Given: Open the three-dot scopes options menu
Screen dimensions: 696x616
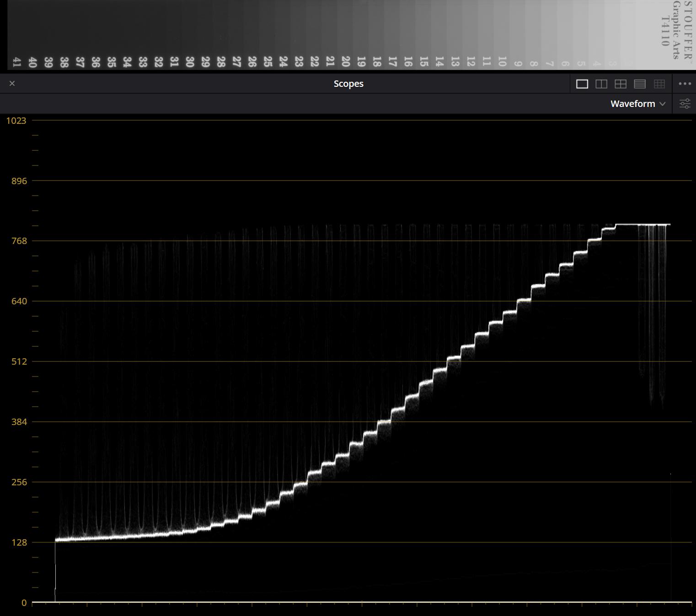Looking at the screenshot, I should pos(685,84).
